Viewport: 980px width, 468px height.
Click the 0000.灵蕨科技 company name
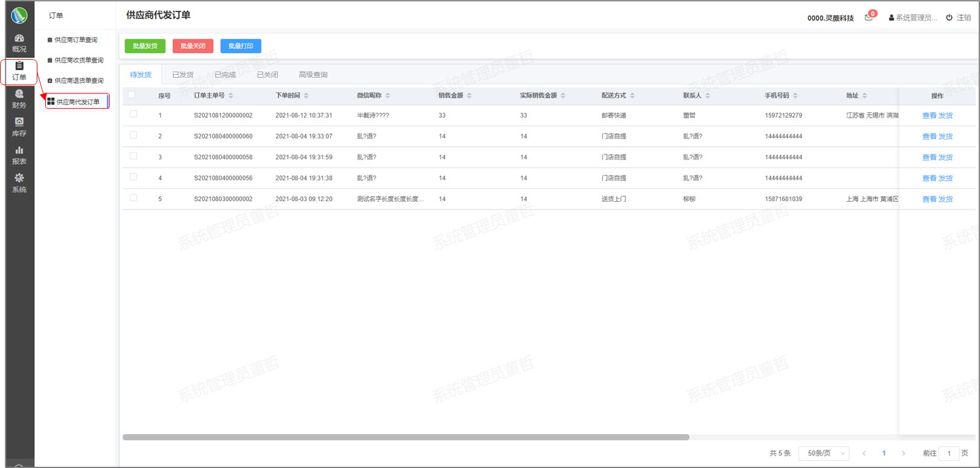(x=830, y=18)
